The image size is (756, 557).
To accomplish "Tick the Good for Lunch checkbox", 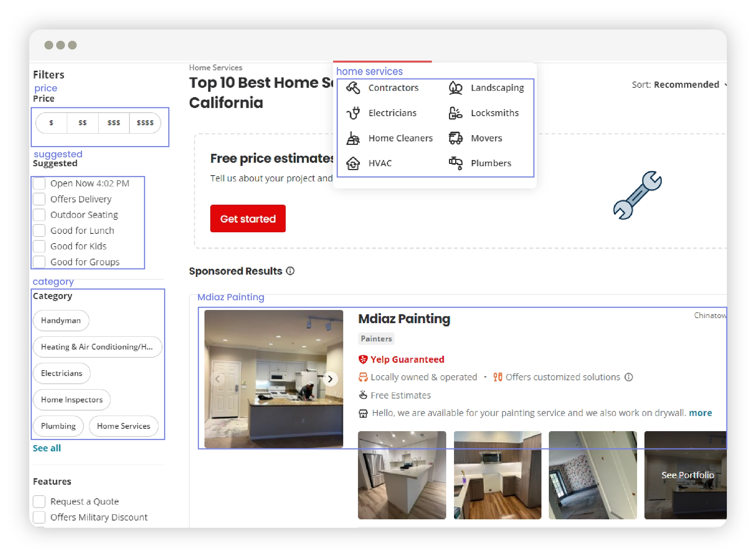I will pyautogui.click(x=39, y=231).
